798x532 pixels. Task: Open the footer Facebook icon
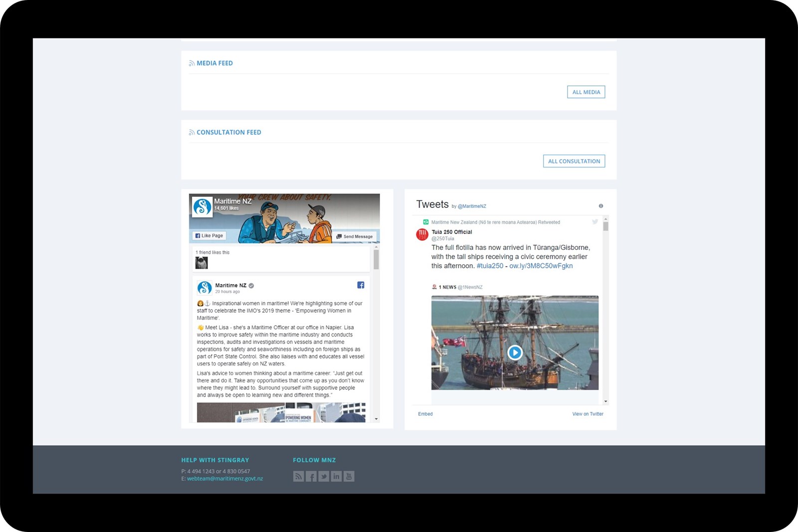click(311, 477)
